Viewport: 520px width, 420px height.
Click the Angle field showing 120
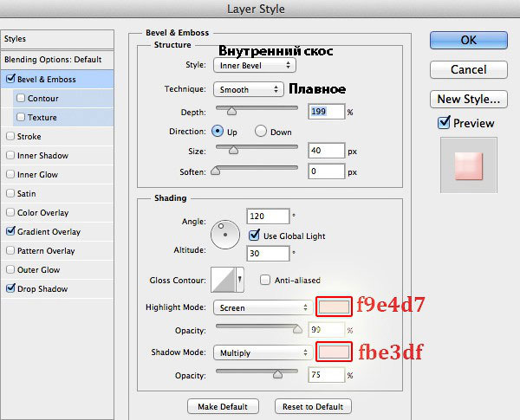point(268,216)
